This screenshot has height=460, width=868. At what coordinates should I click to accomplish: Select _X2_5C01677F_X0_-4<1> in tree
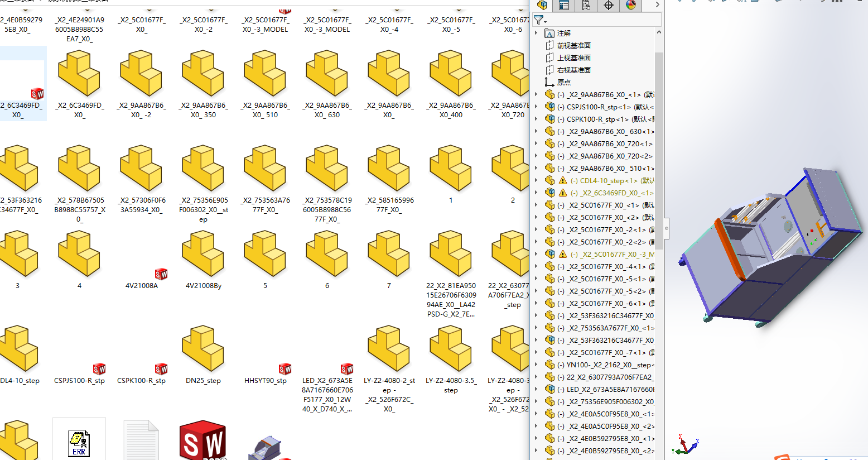[x=607, y=266]
